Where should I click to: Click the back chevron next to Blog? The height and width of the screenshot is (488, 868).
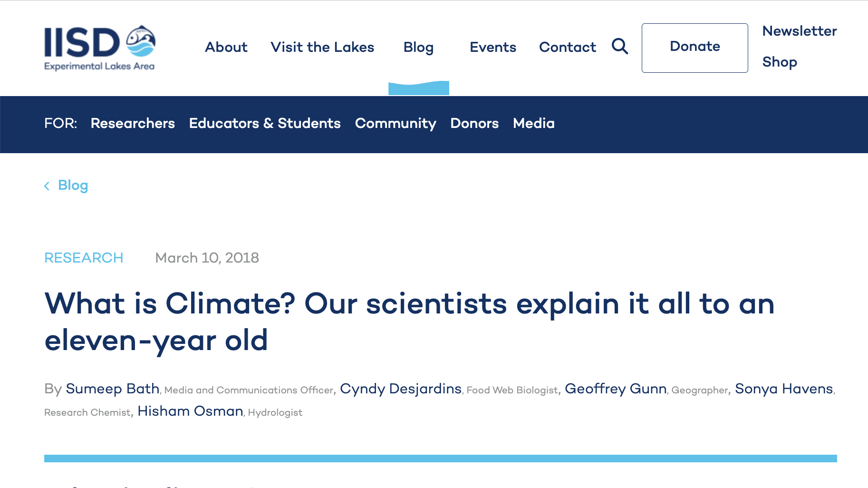pyautogui.click(x=47, y=185)
